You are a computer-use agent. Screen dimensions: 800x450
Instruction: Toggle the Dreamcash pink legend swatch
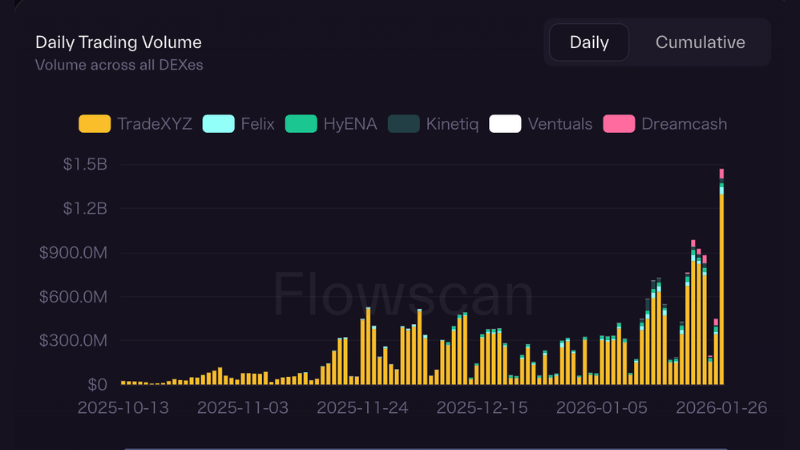pyautogui.click(x=619, y=124)
